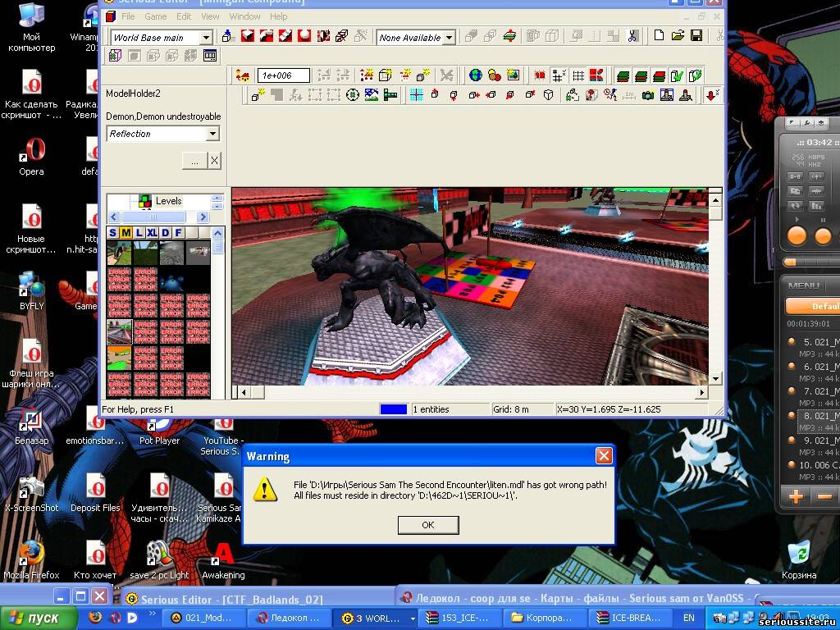The width and height of the screenshot is (840, 630).
Task: Click OK in the Warning dialog
Action: pyautogui.click(x=428, y=525)
